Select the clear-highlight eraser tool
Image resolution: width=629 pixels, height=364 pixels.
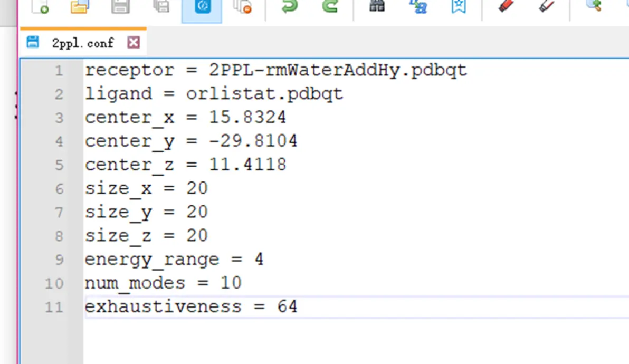(x=547, y=7)
